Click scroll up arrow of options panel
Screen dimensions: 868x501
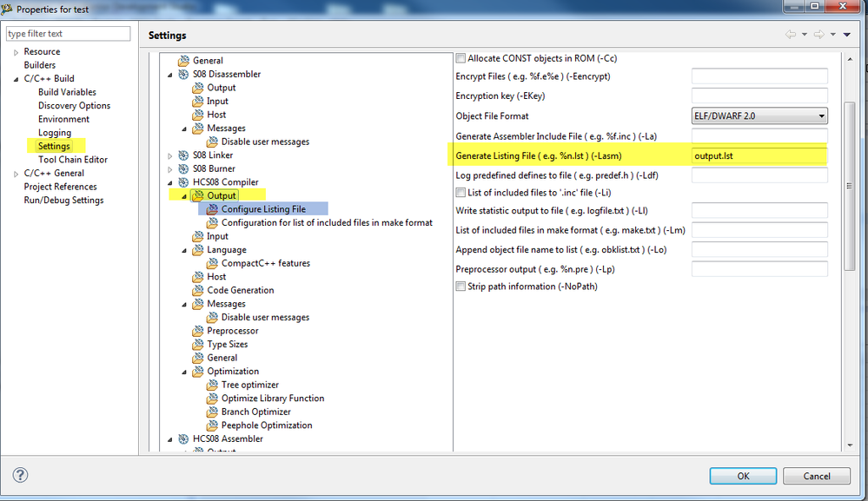850,59
